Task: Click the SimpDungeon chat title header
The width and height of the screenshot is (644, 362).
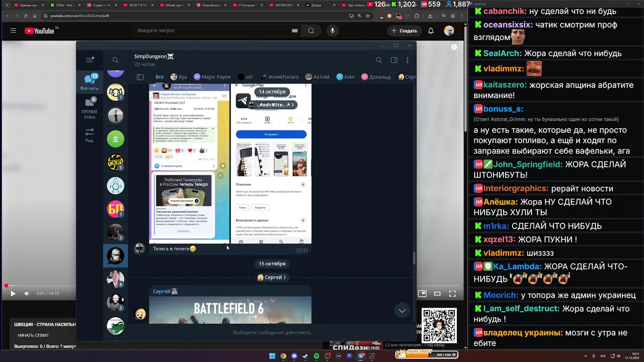Action: 154,56
